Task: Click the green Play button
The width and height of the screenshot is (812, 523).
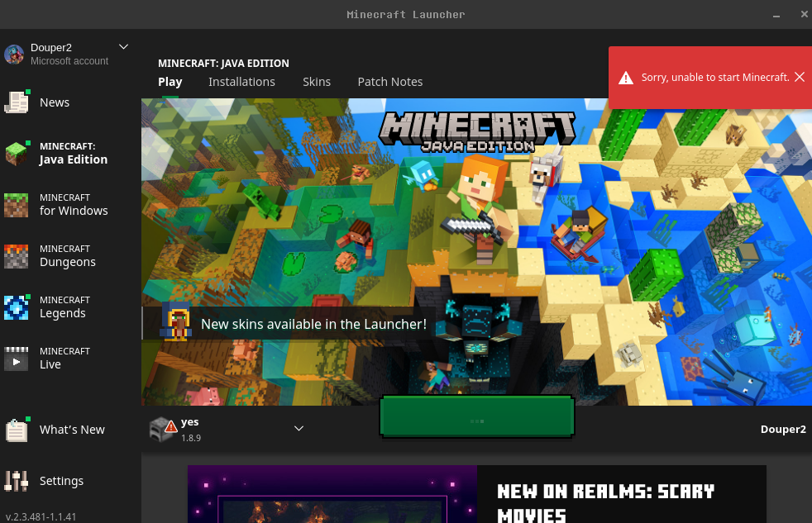Action: (x=477, y=417)
